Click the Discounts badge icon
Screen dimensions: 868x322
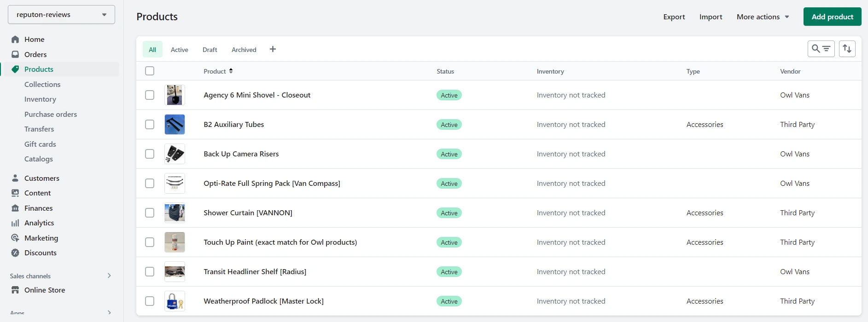[15, 253]
